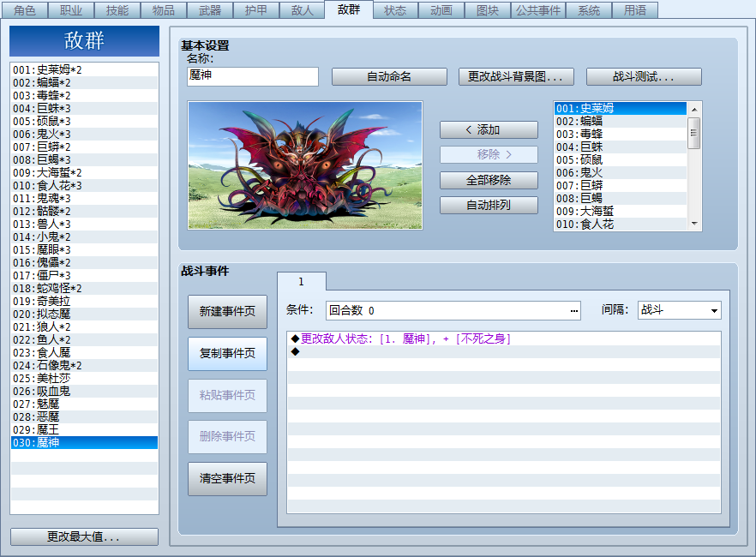Switch to the 系统 tab

click(589, 10)
